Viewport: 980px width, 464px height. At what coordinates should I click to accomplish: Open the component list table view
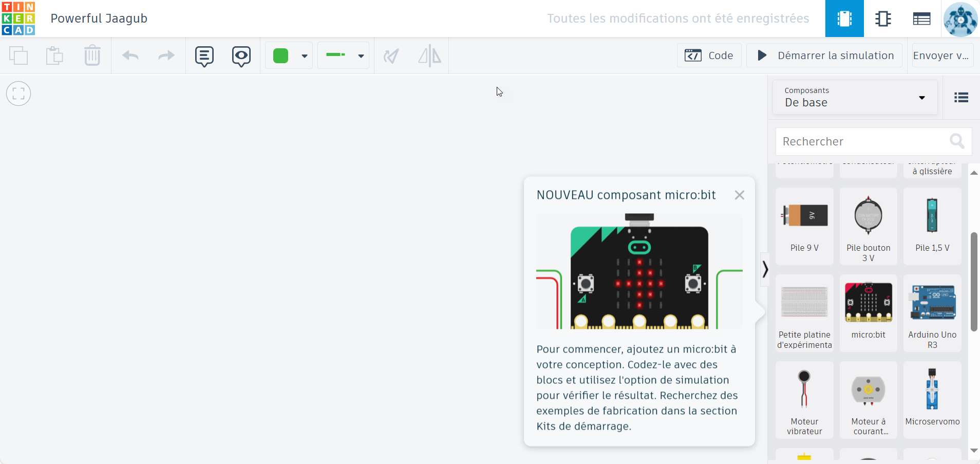(x=921, y=18)
